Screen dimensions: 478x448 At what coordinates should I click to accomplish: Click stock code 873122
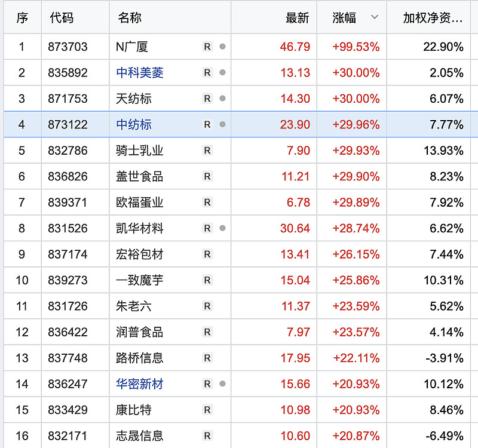tap(68, 124)
